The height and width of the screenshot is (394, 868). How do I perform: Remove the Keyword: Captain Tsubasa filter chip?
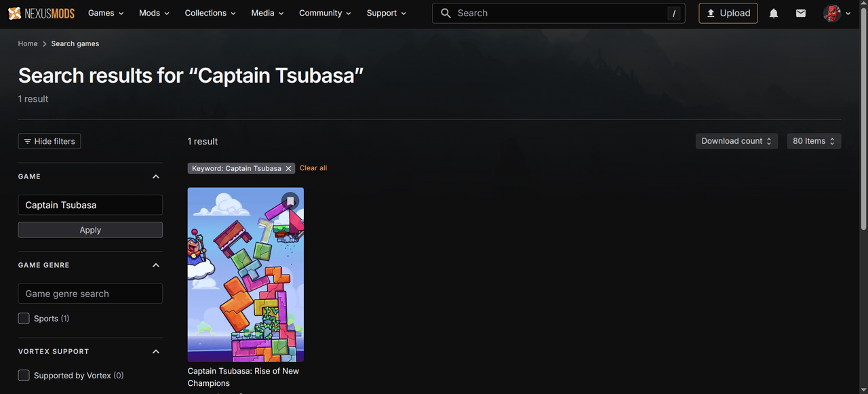(288, 168)
